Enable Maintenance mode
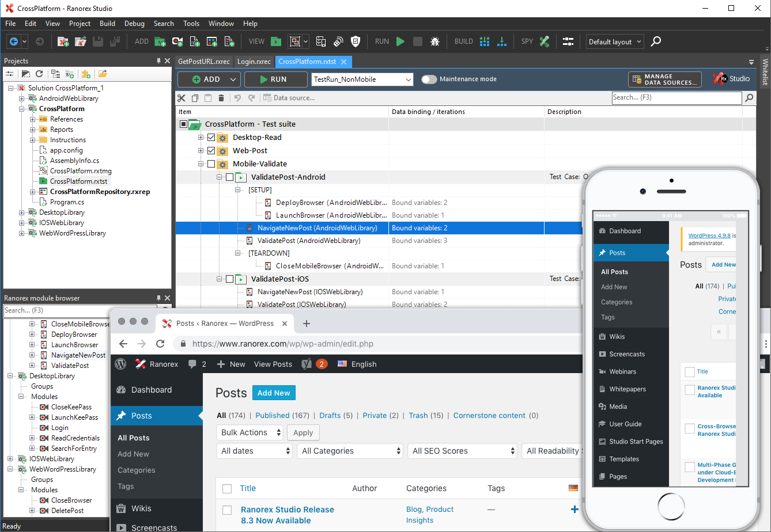771x532 pixels. coord(429,79)
